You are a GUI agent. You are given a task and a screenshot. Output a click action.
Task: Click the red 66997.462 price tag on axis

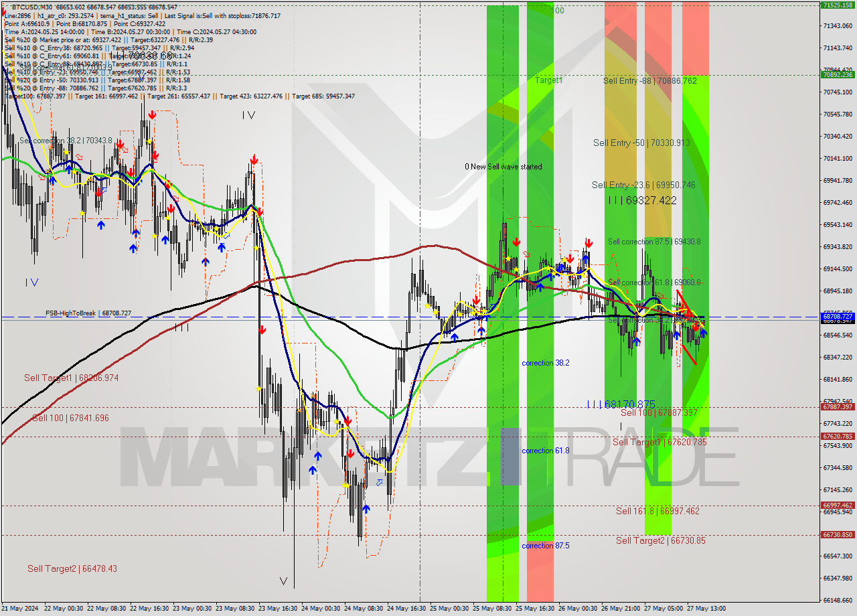[837, 505]
